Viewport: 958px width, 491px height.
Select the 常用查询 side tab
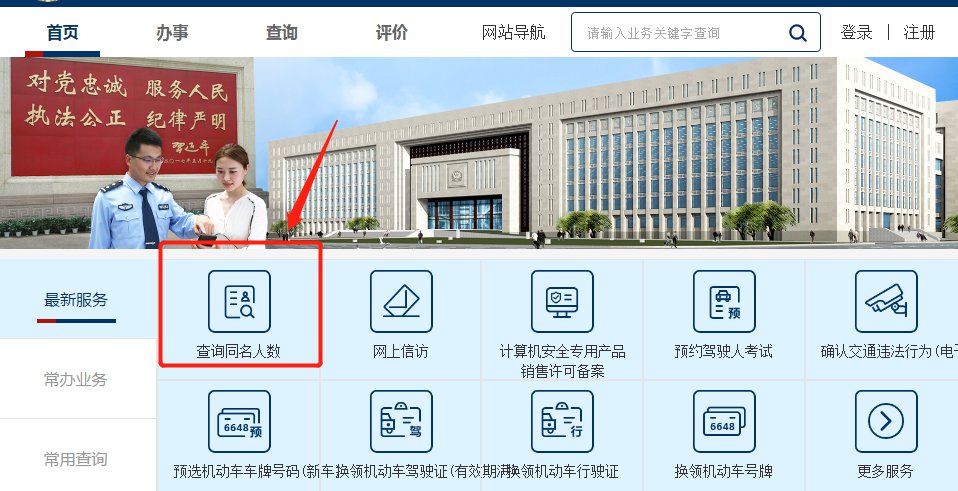76,459
